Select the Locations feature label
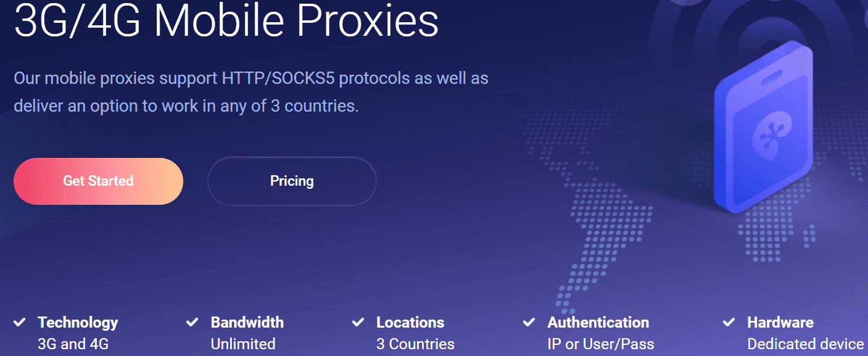This screenshot has width=868, height=356. click(x=410, y=322)
